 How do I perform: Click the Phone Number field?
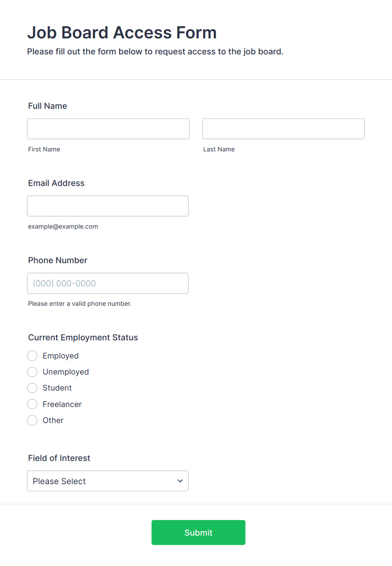coord(108,283)
